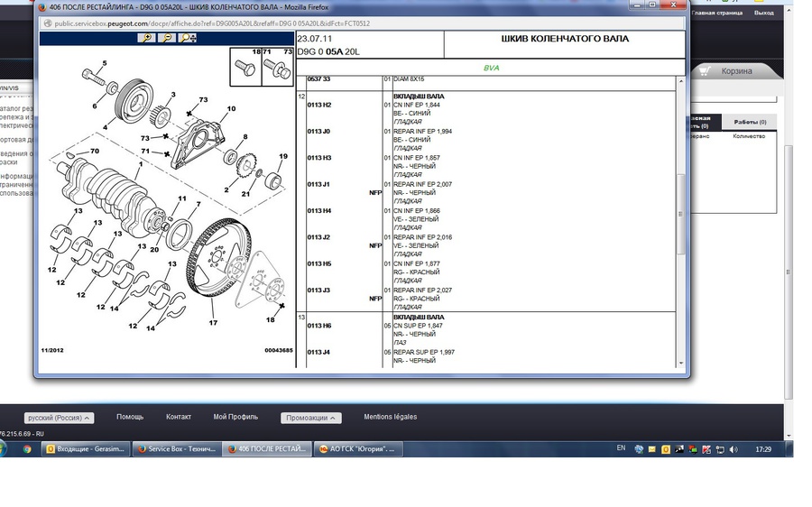Click part number 0537 33

(x=318, y=79)
